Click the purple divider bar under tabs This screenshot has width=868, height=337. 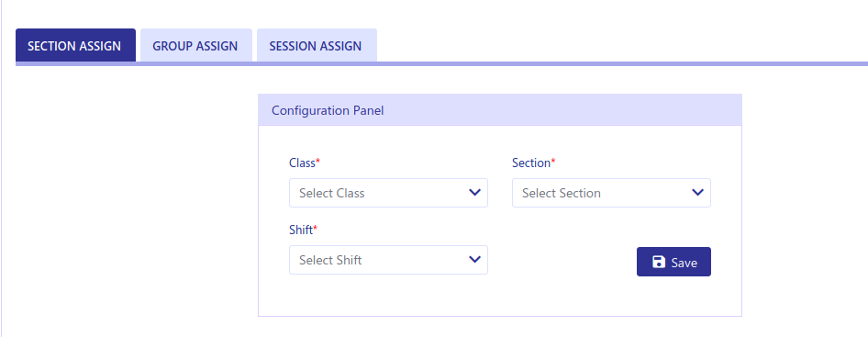coord(441,63)
